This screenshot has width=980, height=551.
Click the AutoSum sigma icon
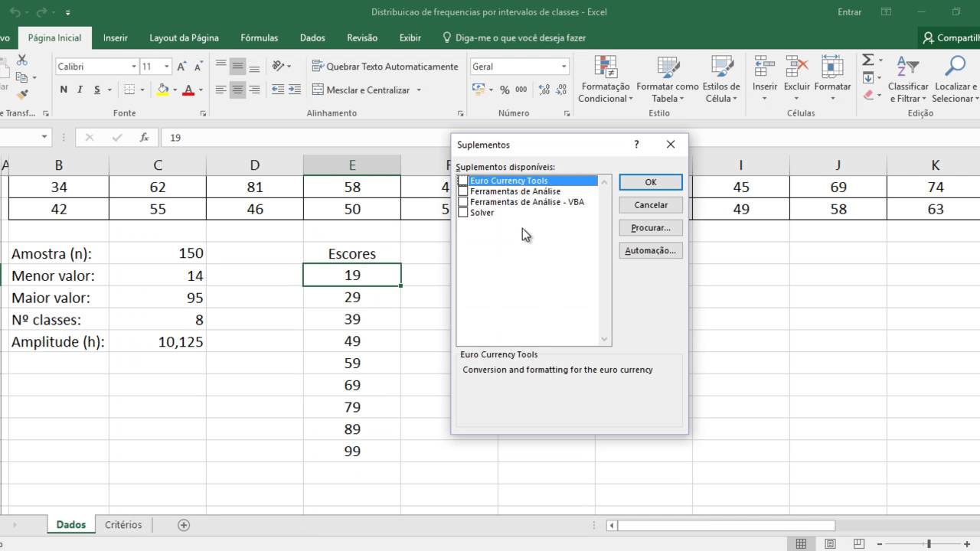pyautogui.click(x=867, y=60)
